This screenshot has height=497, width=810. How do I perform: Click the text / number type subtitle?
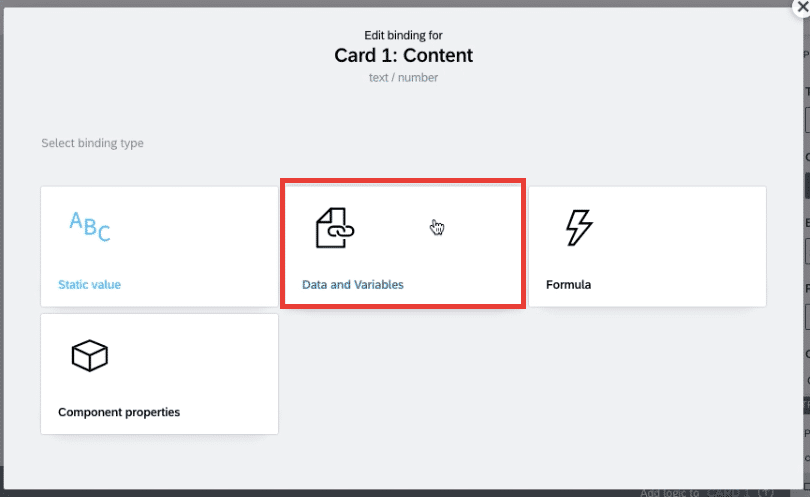coord(403,77)
